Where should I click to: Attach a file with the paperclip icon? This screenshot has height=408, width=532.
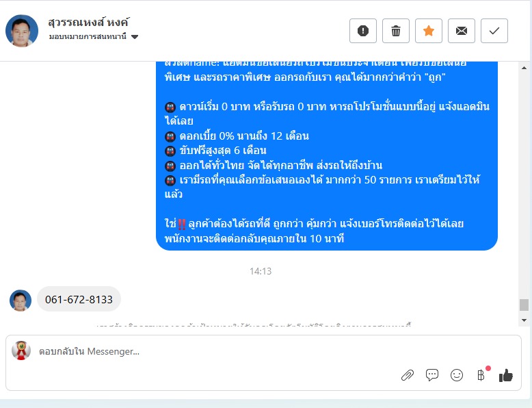click(x=407, y=375)
